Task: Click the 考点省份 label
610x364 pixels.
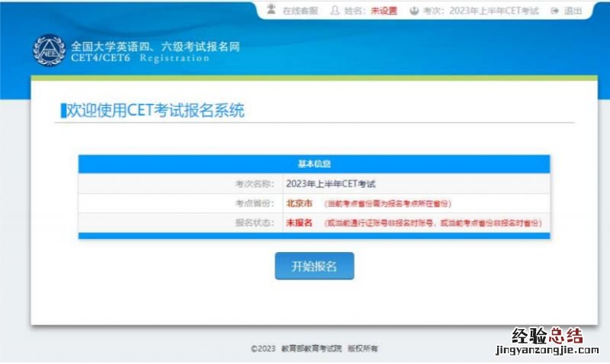Action: pyautogui.click(x=255, y=203)
